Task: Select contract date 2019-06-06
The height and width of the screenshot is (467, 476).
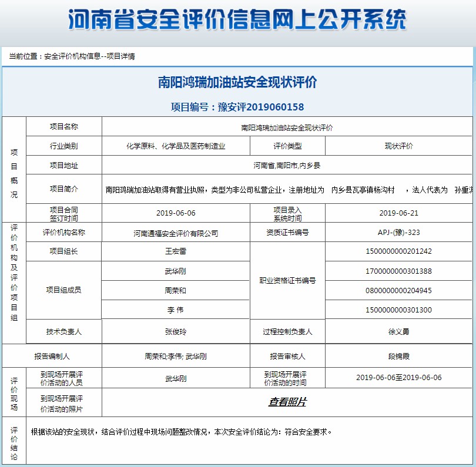Action: [x=176, y=213]
